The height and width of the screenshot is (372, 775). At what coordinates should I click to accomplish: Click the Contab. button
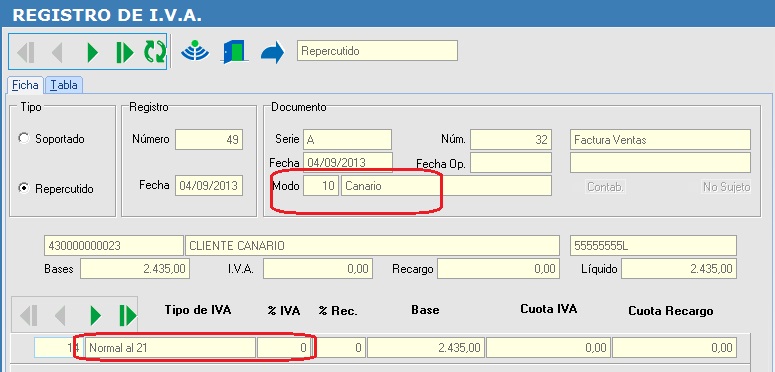point(605,187)
